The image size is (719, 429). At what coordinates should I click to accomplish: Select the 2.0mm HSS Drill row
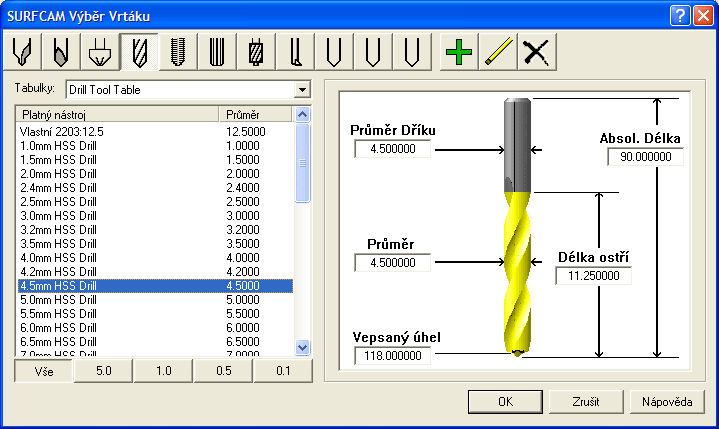pos(155,174)
